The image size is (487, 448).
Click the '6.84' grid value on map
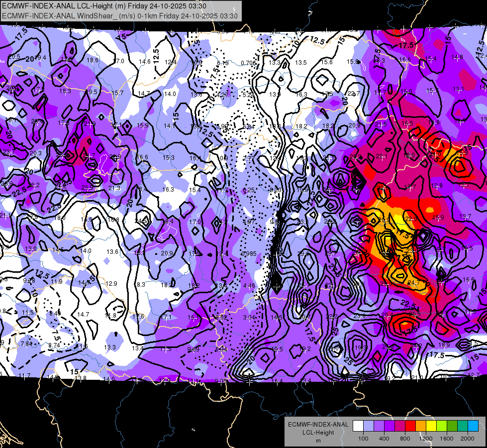[248, 126]
